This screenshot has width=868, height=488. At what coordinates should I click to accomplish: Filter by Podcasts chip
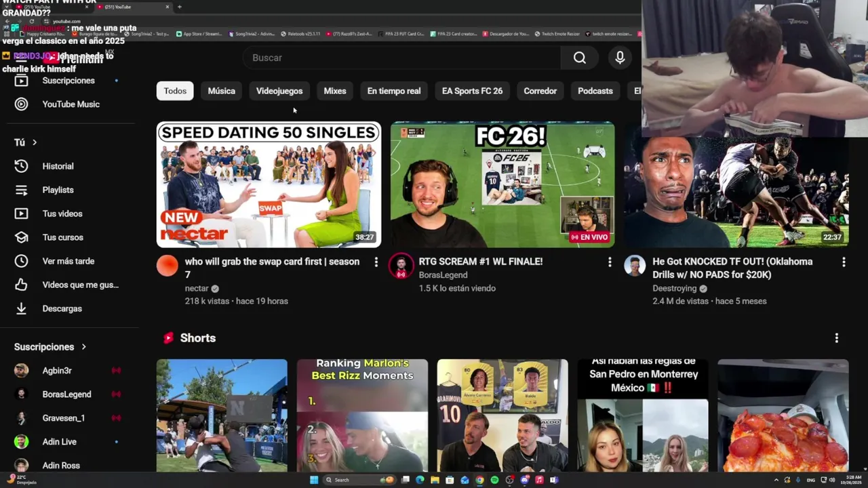(595, 91)
